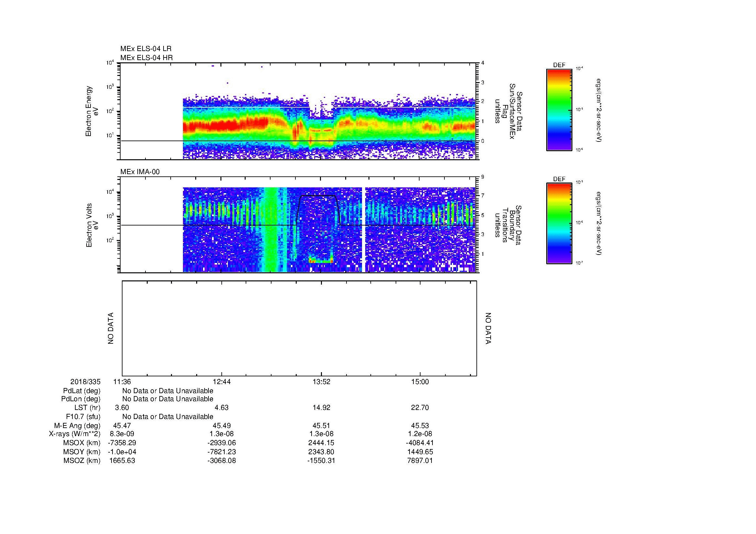Click 'Sensor Data Boundary Transitions' axis label
Viewport: 756px width, 534px height.
coord(508,225)
